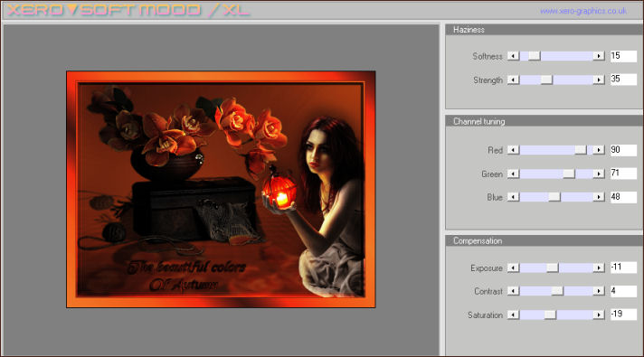Click the left arrow of Strength slider

[x=514, y=80]
